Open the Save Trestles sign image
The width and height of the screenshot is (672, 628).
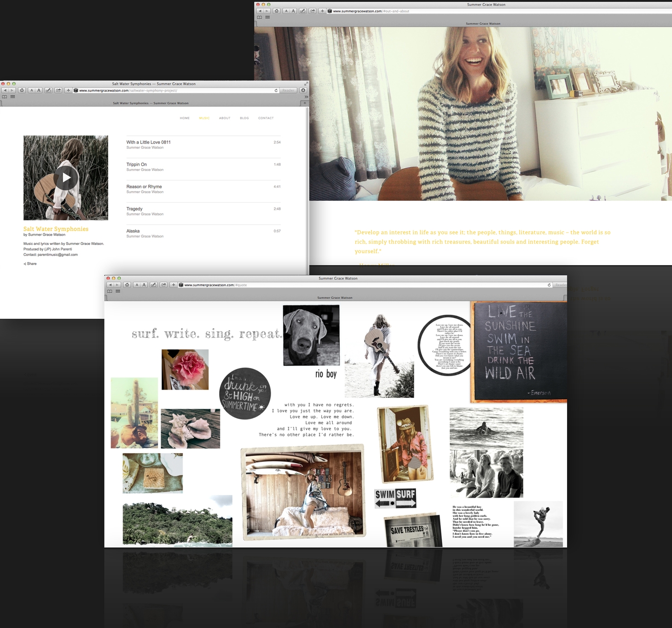413,530
